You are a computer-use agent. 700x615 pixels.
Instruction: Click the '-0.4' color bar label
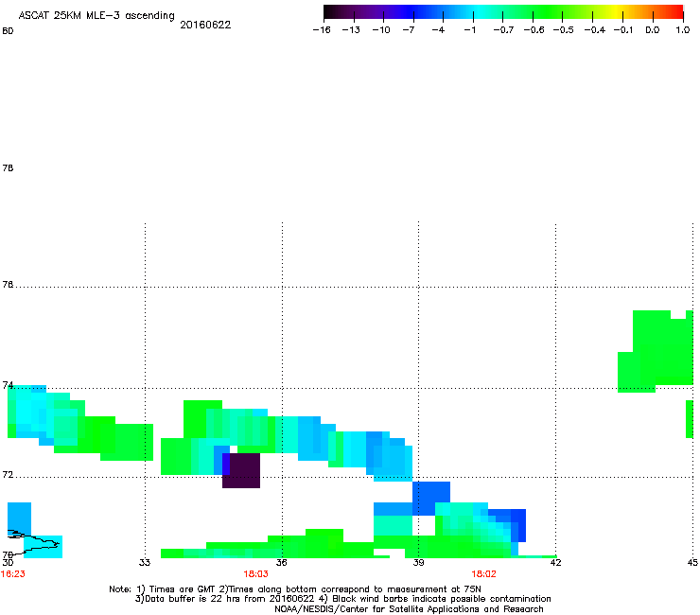[595, 30]
